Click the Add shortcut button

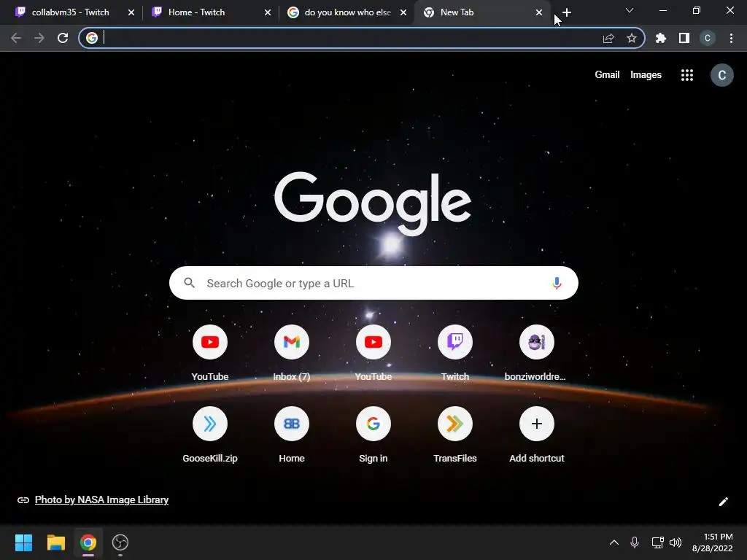pos(536,433)
